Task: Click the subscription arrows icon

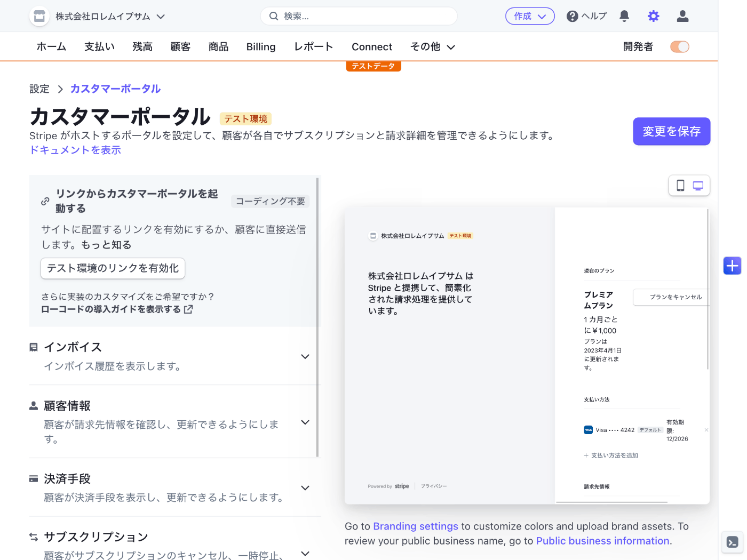Action: point(34,537)
